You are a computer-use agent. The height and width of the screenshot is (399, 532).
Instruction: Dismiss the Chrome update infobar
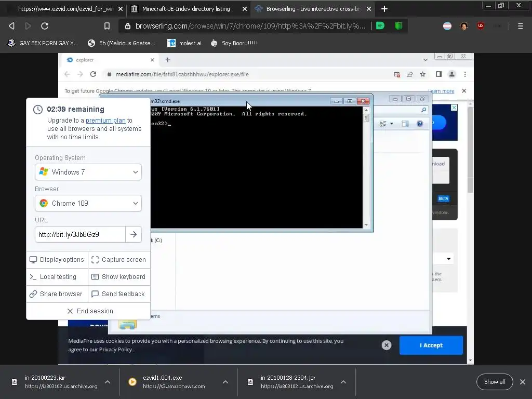tap(464, 91)
